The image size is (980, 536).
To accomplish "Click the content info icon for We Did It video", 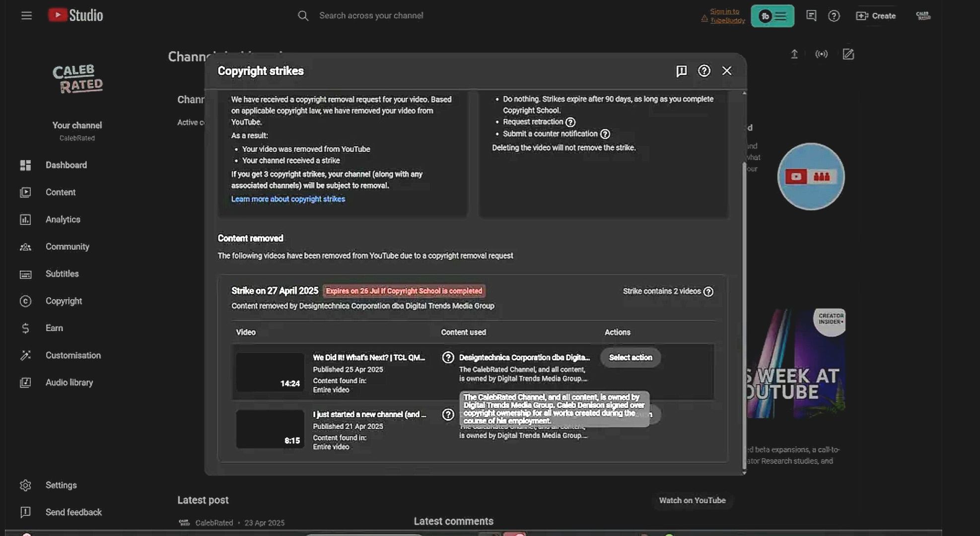I will tap(448, 357).
